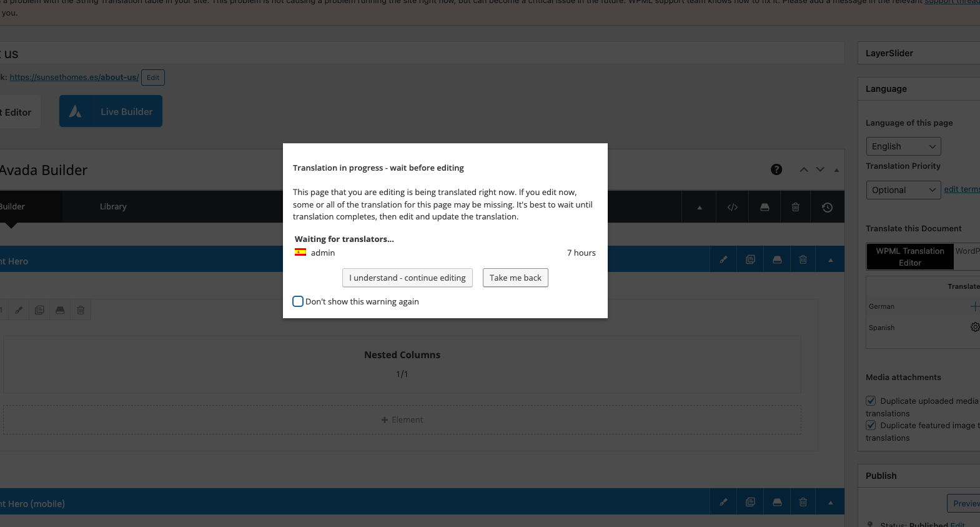Delete layout trash icon in builder toolbar
980x527 pixels.
pyautogui.click(x=796, y=208)
